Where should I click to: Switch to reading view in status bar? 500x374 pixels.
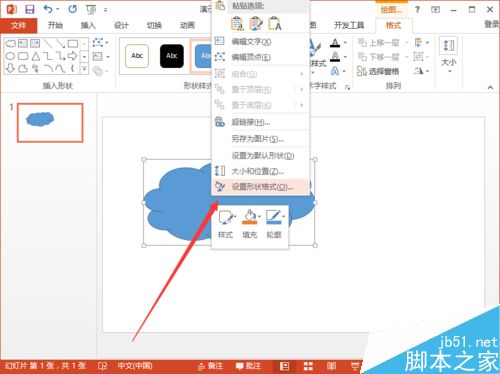point(331,366)
